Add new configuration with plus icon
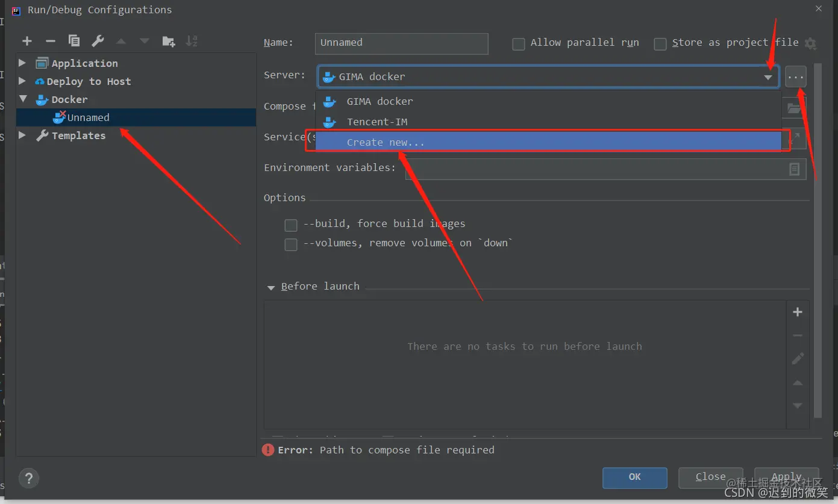Image resolution: width=838 pixels, height=504 pixels. [27, 41]
